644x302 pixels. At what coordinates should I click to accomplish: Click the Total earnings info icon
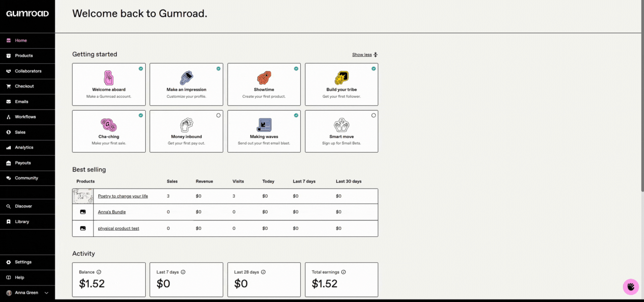click(x=343, y=272)
